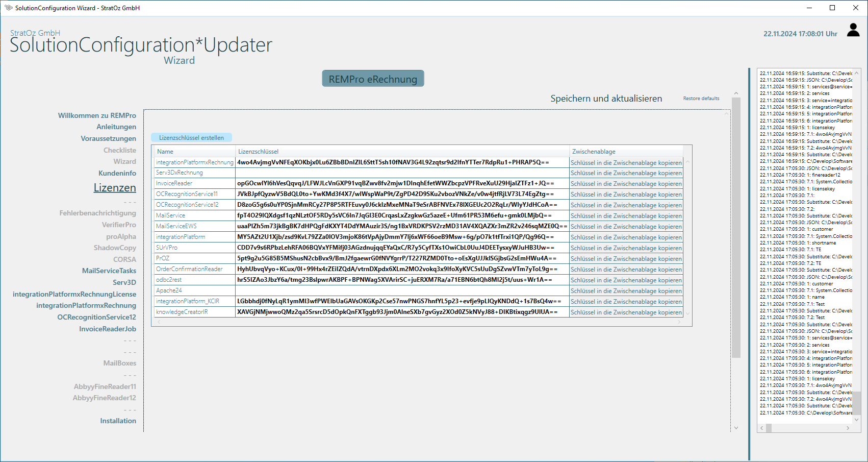Screen dimensions: 868x462
Task: Open MailServiceTasks section
Action: (x=109, y=271)
